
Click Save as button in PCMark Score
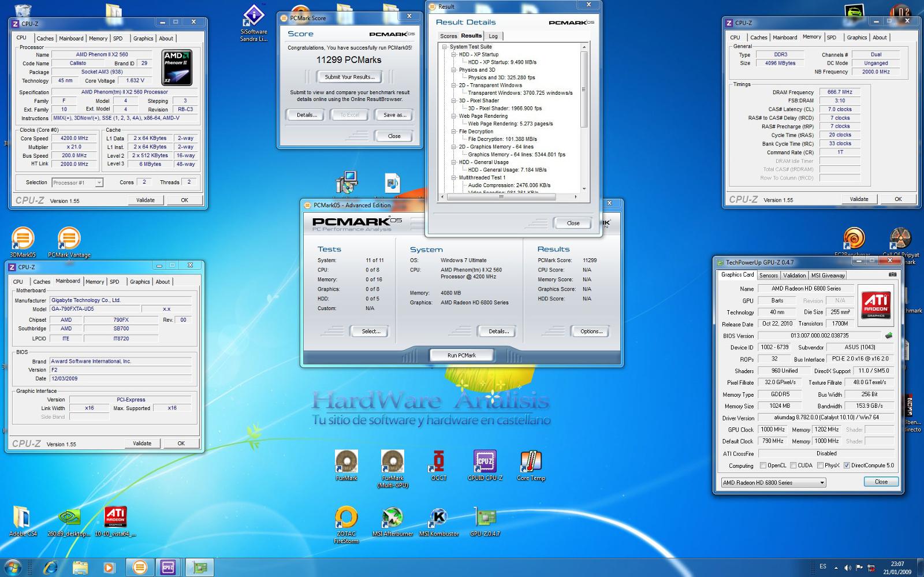point(394,115)
